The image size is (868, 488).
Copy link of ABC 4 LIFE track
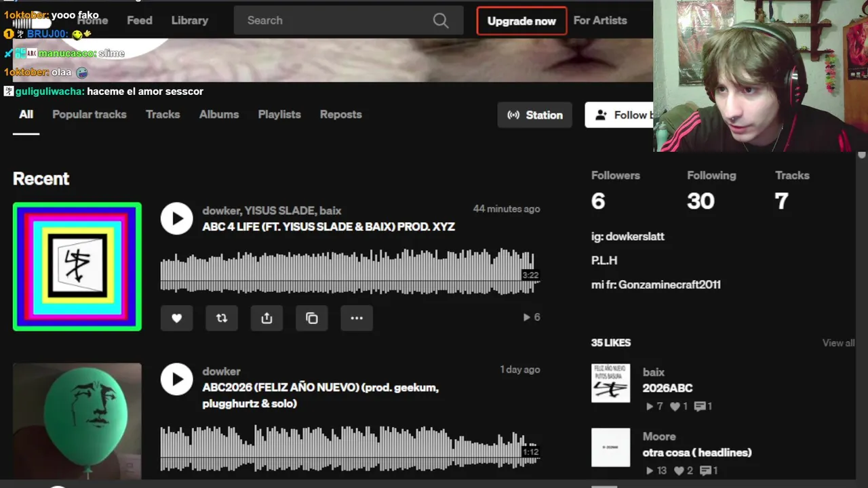[x=312, y=318]
